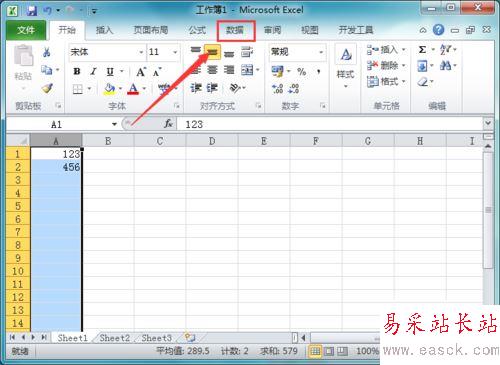Click Increase Indent icon
The image size is (500, 365).
coord(212,88)
